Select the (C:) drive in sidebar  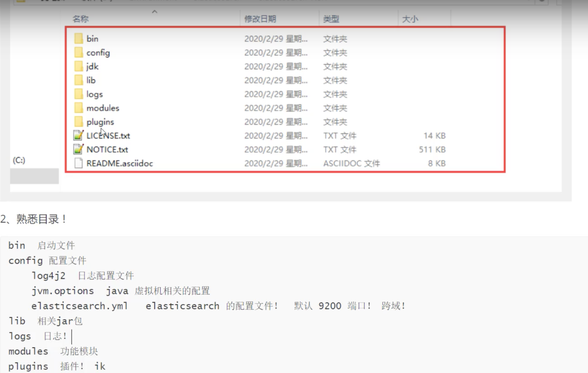pos(19,160)
